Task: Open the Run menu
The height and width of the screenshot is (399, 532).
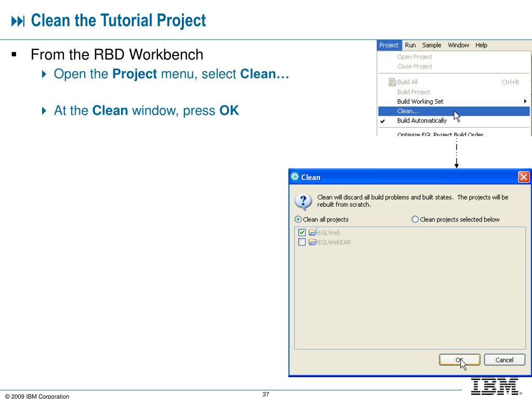Action: tap(410, 45)
